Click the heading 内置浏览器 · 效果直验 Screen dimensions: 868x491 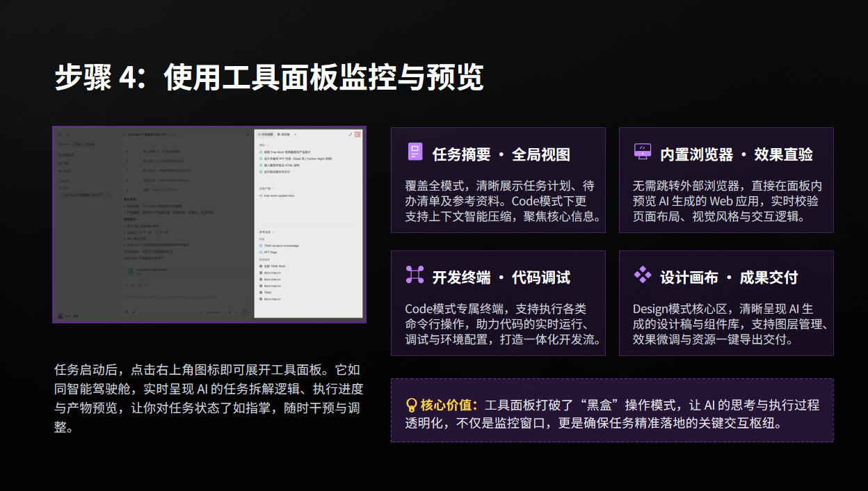736,154
